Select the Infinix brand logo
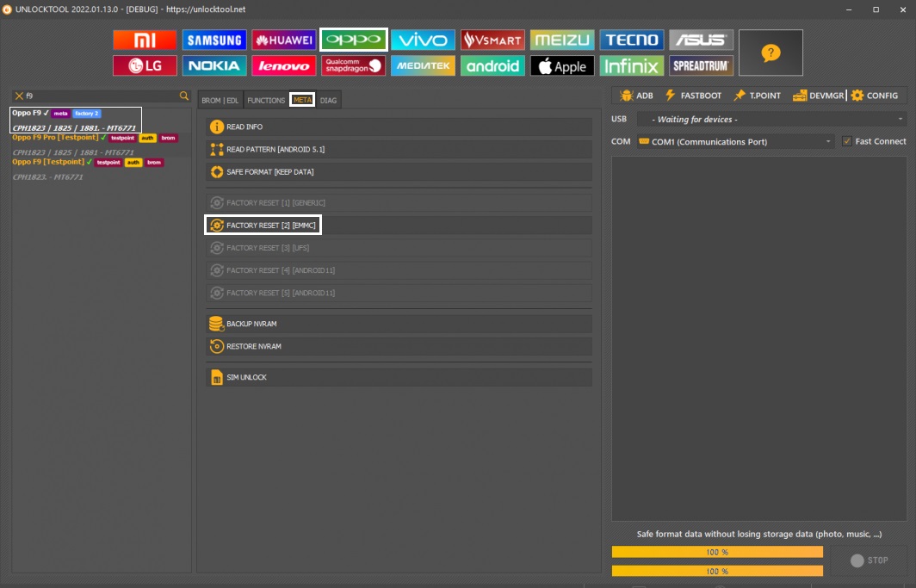 click(632, 65)
